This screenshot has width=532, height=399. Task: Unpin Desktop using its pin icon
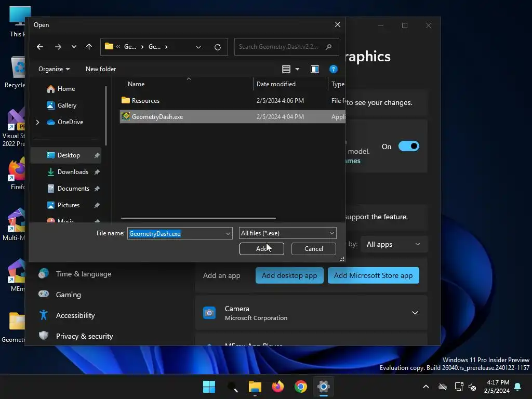pyautogui.click(x=97, y=155)
